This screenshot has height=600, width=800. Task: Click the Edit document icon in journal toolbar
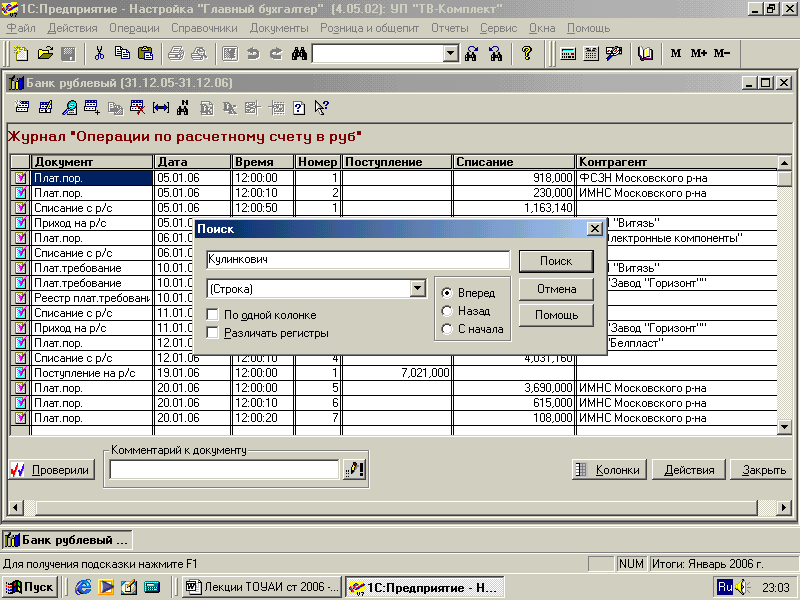[45, 107]
